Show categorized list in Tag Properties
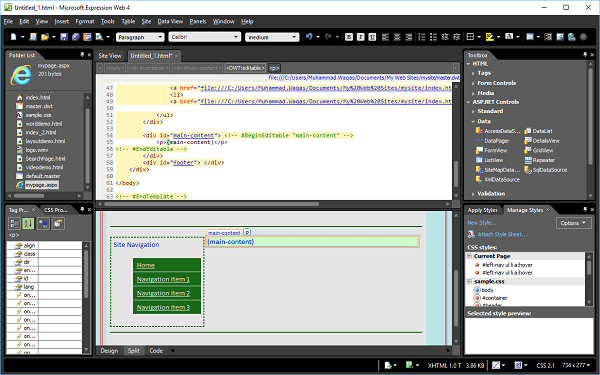This screenshot has width=600, height=375. [15, 223]
